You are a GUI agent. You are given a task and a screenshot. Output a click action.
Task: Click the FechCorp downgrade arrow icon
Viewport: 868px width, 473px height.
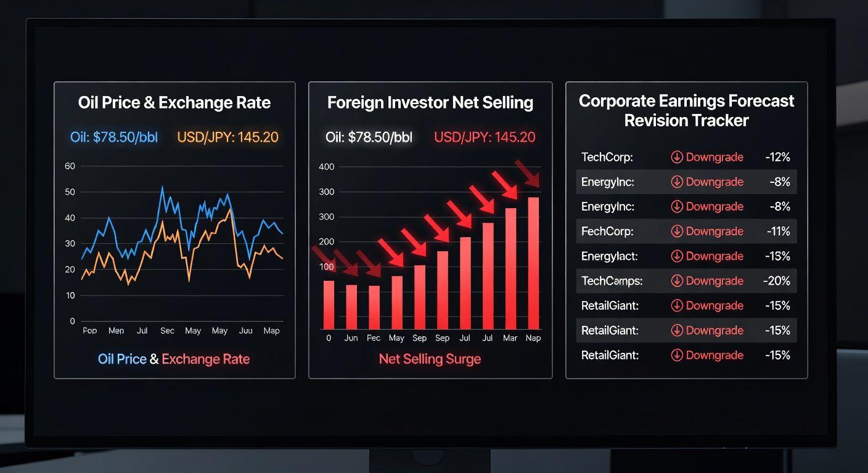click(676, 232)
